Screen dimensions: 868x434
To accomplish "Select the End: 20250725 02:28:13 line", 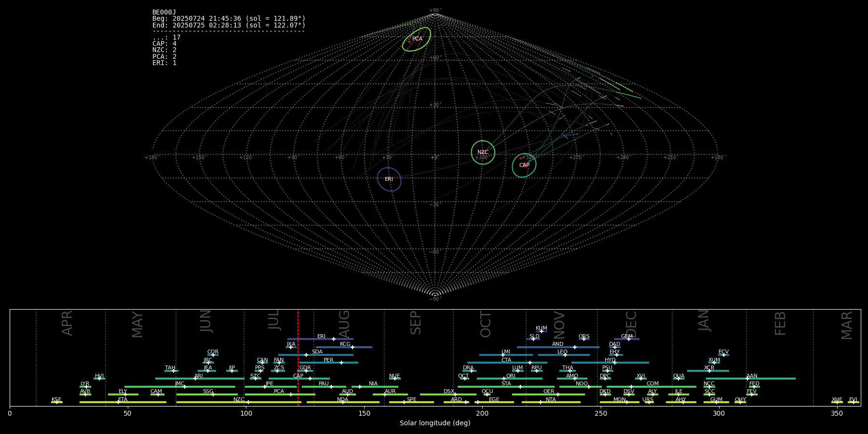I will tap(229, 25).
